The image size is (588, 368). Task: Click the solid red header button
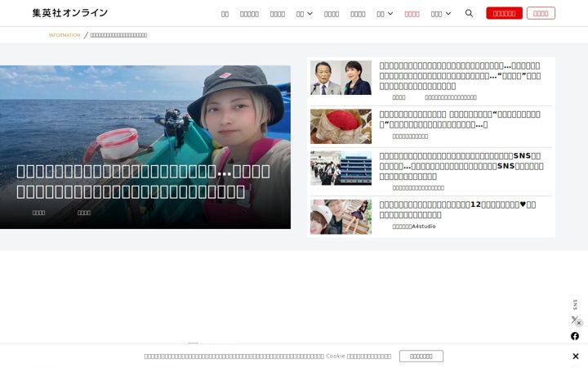point(504,13)
